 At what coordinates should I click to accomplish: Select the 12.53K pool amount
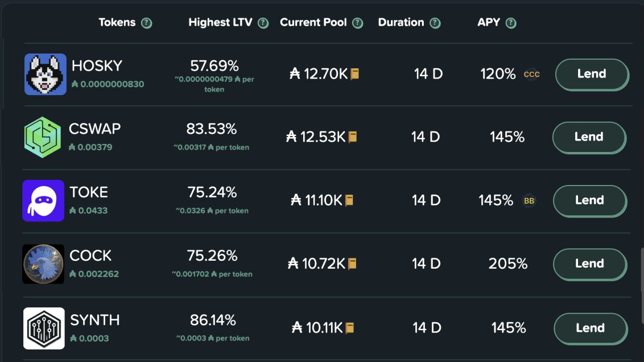point(316,137)
